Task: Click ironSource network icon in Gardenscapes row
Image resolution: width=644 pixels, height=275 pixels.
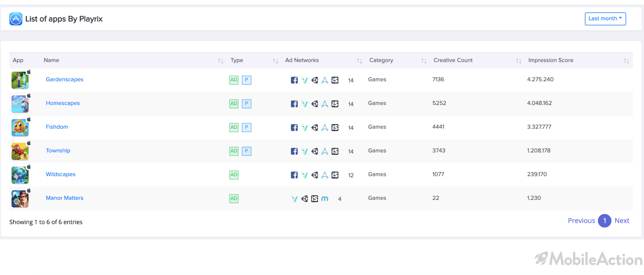Action: (335, 80)
